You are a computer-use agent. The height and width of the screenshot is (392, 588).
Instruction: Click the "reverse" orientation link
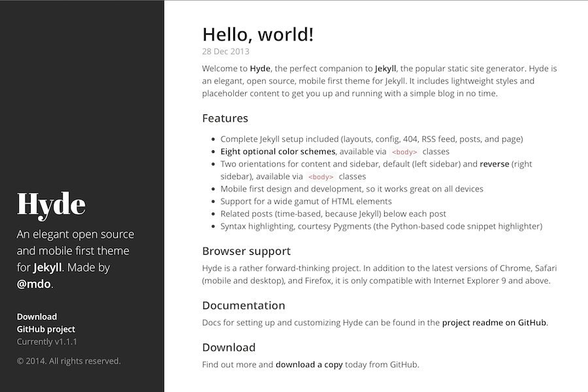495,163
